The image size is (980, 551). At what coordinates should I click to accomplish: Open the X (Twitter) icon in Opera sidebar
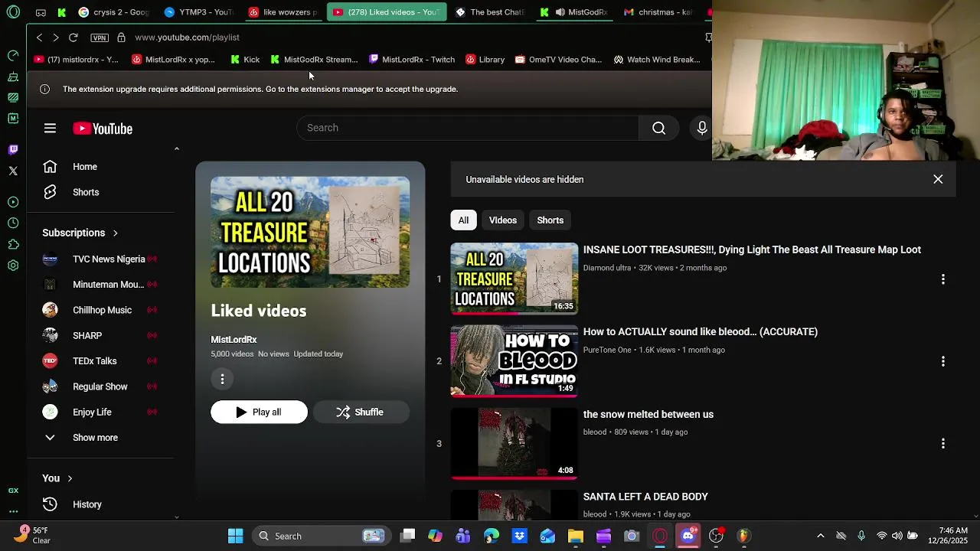tap(13, 171)
